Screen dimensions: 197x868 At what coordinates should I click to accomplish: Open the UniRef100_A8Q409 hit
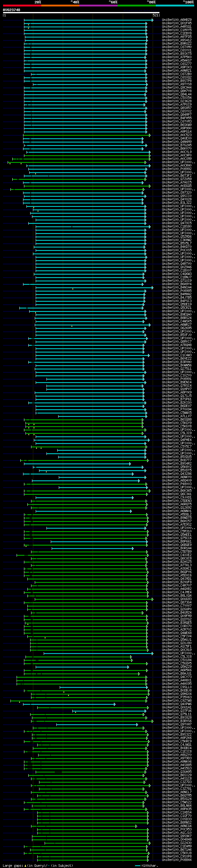pos(177,481)
